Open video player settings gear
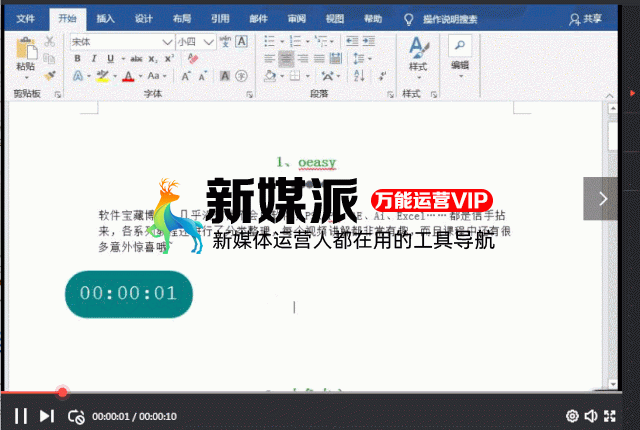 coord(572,416)
